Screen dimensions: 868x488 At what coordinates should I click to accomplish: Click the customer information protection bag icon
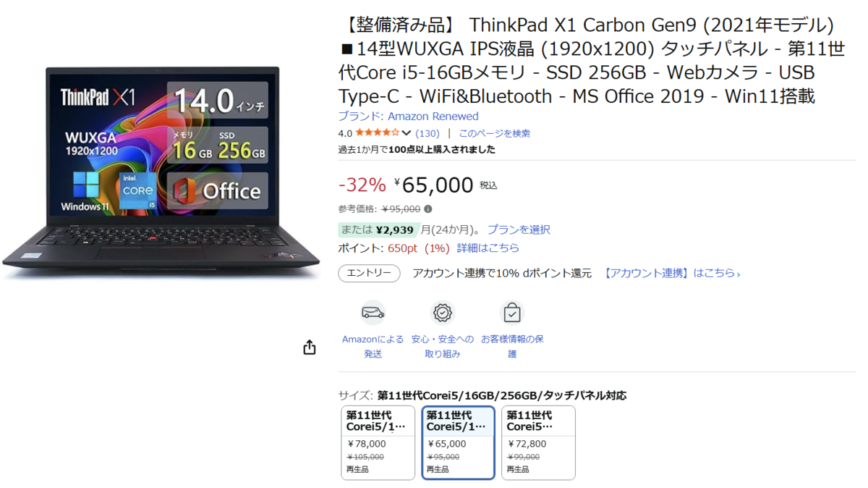512,313
